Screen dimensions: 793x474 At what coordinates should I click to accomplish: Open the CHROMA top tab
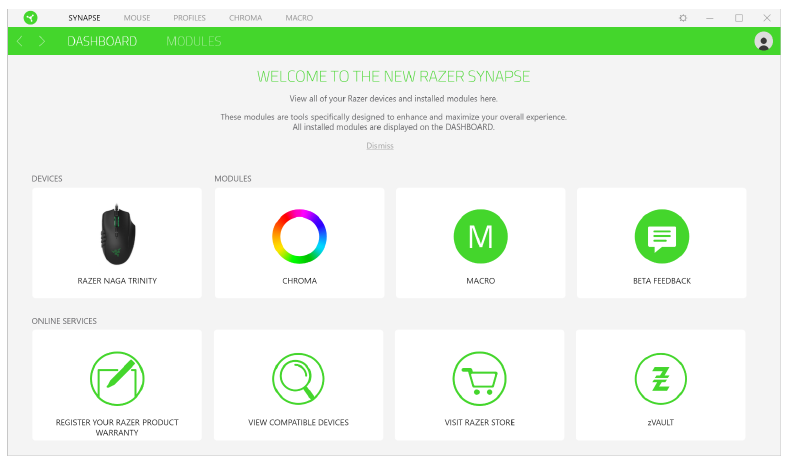point(245,18)
